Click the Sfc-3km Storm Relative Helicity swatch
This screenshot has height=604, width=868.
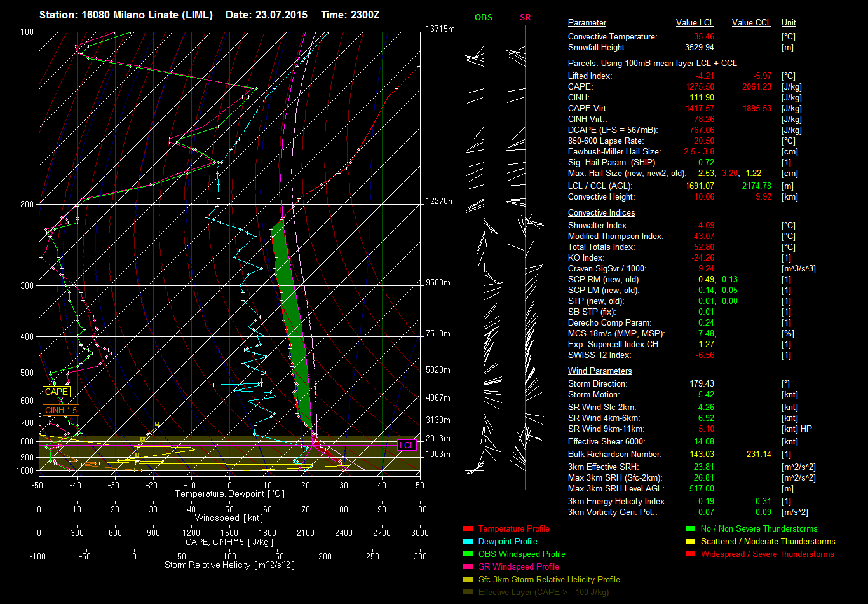coord(468,579)
